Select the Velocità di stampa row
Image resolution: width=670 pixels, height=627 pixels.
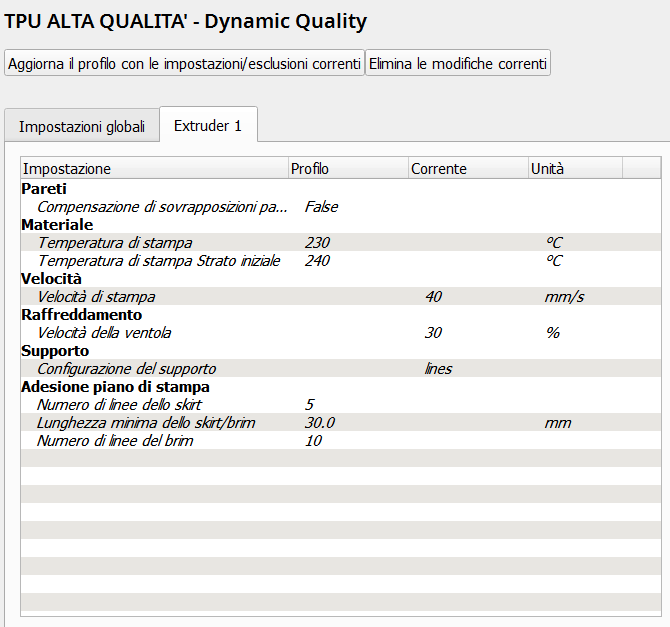(341, 296)
